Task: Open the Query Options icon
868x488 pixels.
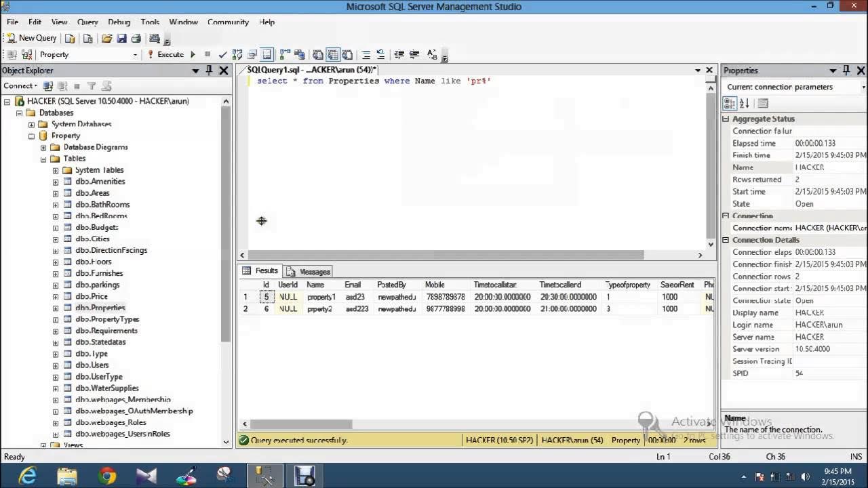Action: (x=252, y=54)
